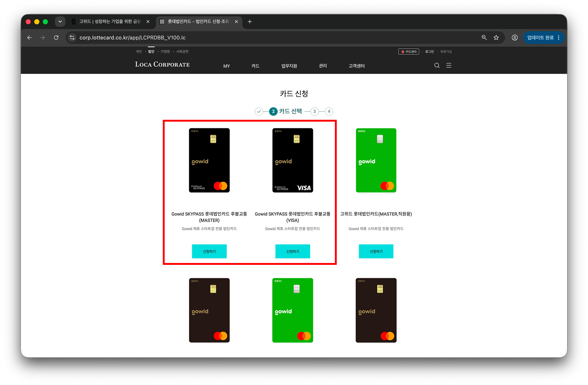
Task: Visit the 사회공헌 section
Action: (x=182, y=52)
